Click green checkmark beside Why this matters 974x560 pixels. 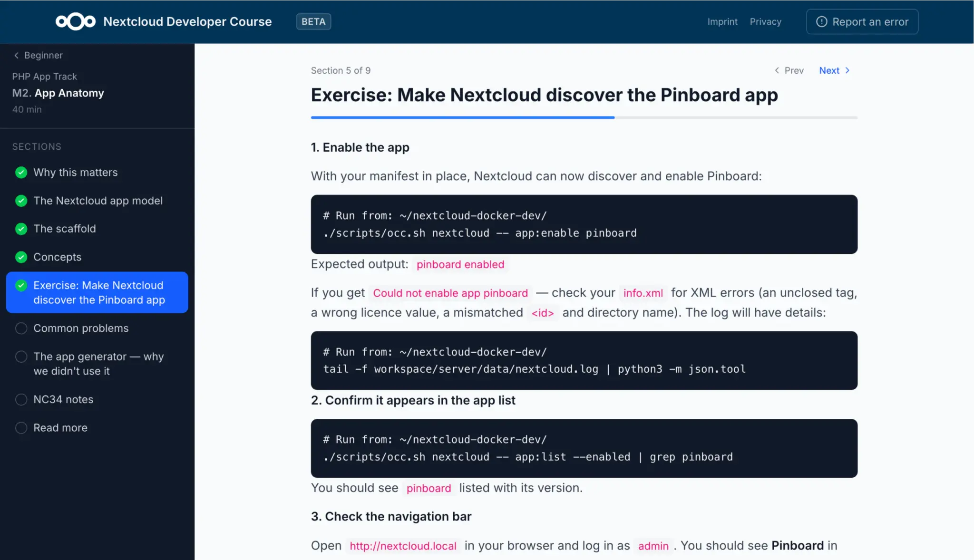(x=21, y=172)
